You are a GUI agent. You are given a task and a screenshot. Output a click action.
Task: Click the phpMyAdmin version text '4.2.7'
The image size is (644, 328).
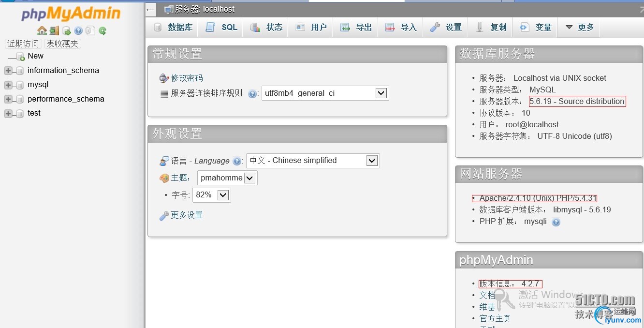pos(530,284)
